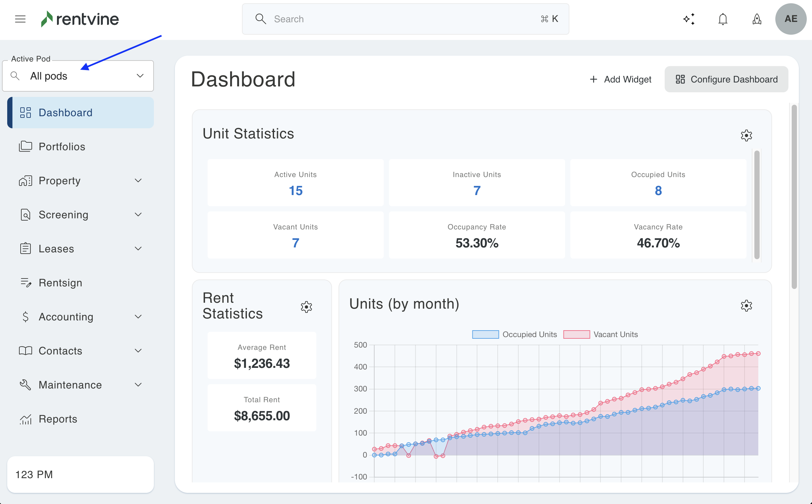Open the AE user avatar menu
Viewport: 812px width, 504px height.
[791, 19]
